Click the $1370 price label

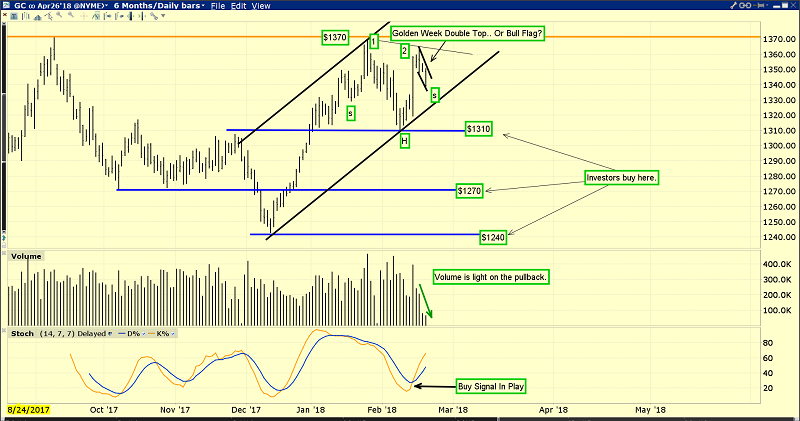pos(335,37)
